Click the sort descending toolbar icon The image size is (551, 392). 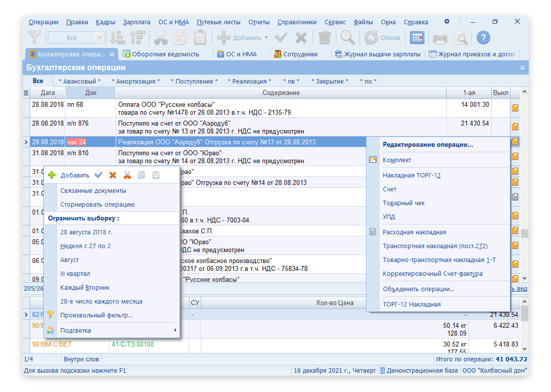coord(138,38)
